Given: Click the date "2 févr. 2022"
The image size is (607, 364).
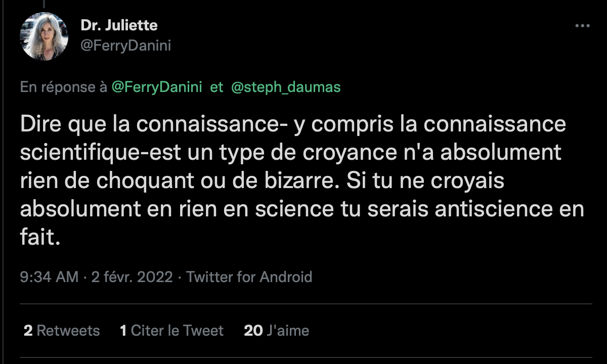Looking at the screenshot, I should tap(132, 277).
